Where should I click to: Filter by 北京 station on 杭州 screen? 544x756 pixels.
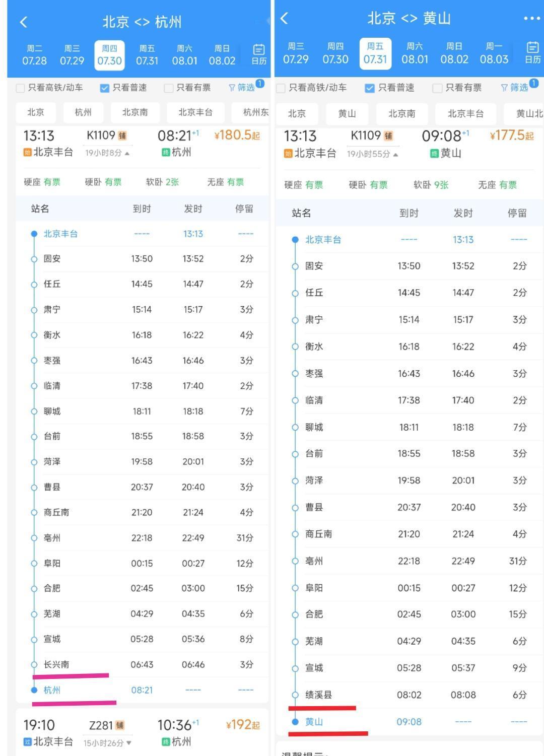click(x=35, y=112)
